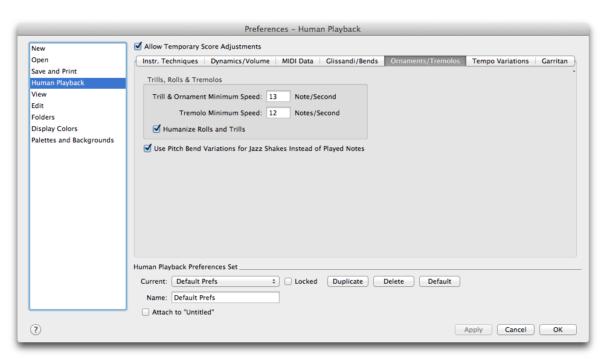607x364 pixels.
Task: Enable Allow Temporary Score Adjustments checkbox
Action: [138, 46]
